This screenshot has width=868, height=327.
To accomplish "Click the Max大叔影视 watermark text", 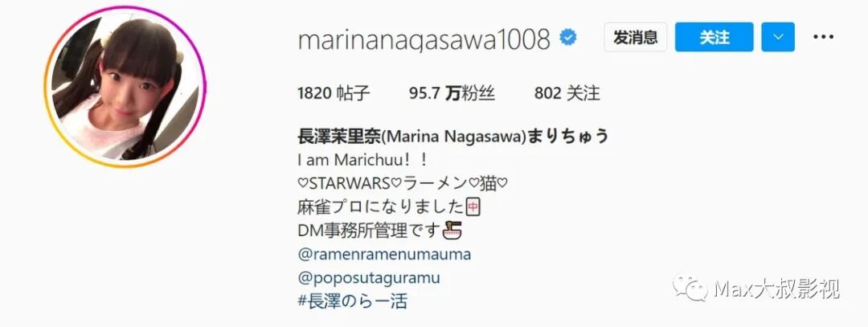I will click(776, 288).
